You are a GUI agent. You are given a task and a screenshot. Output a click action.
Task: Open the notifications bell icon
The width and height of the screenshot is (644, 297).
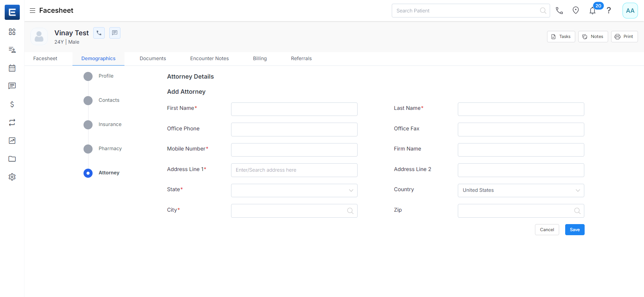click(592, 11)
